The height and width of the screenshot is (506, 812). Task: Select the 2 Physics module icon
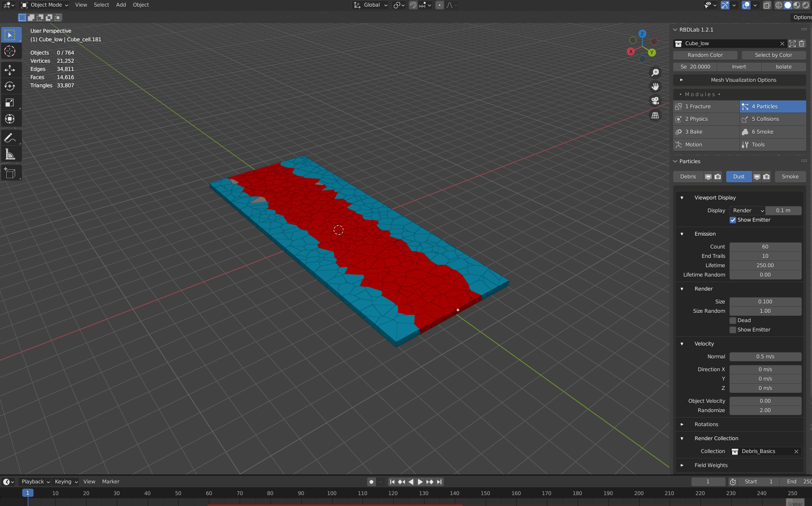click(678, 119)
